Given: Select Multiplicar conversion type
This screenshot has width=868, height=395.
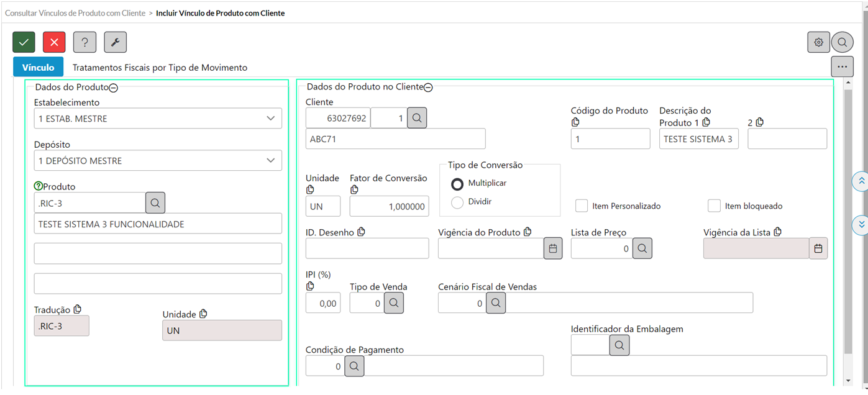Looking at the screenshot, I should (457, 184).
